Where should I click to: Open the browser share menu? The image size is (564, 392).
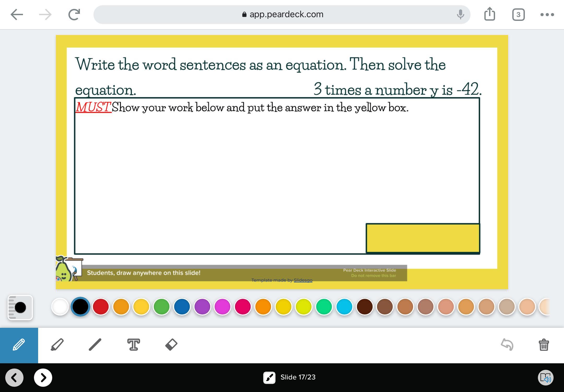pos(490,14)
